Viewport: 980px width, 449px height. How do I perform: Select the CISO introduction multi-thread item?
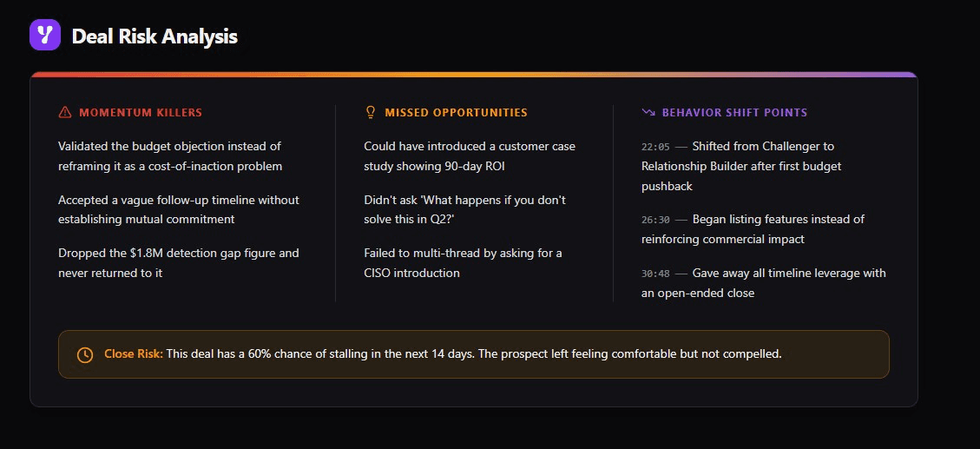coord(464,262)
